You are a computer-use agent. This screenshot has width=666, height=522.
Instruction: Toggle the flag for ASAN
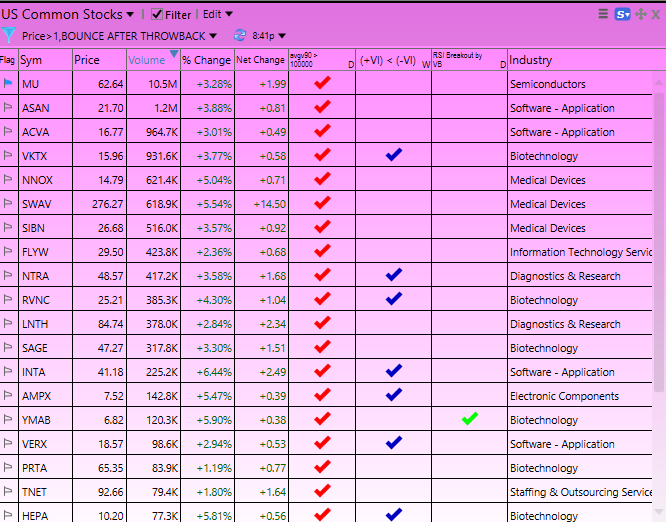[x=8, y=107]
